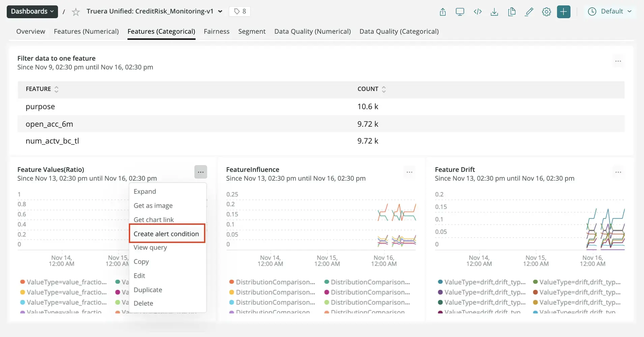This screenshot has width=644, height=337.
Task: Open TV mode display icon
Action: [460, 12]
